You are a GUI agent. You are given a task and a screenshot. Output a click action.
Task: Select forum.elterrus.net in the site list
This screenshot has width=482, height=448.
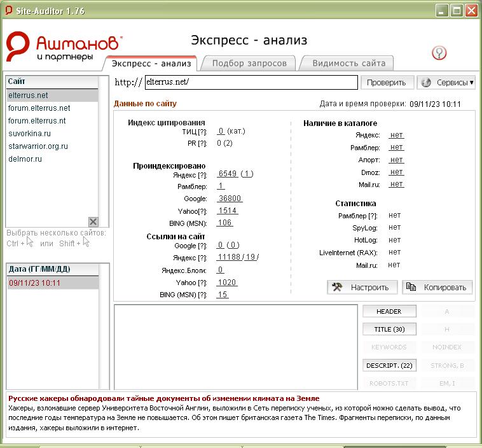39,108
